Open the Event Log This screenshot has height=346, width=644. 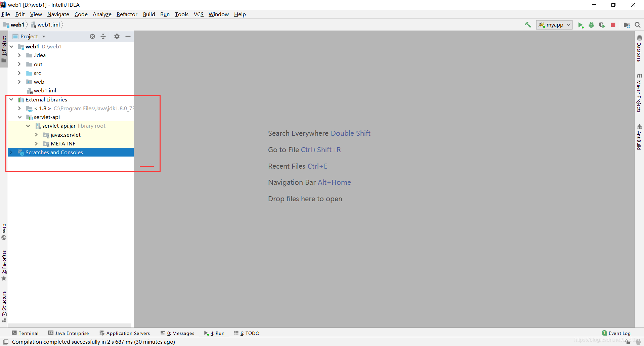pos(616,333)
